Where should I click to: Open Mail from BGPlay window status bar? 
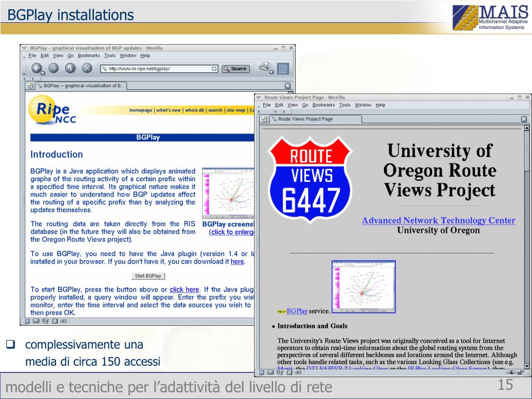tap(36, 321)
